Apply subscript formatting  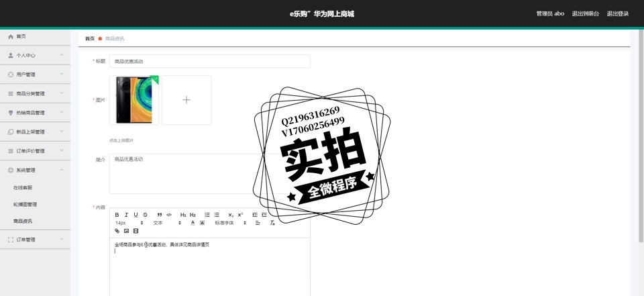coord(231,215)
